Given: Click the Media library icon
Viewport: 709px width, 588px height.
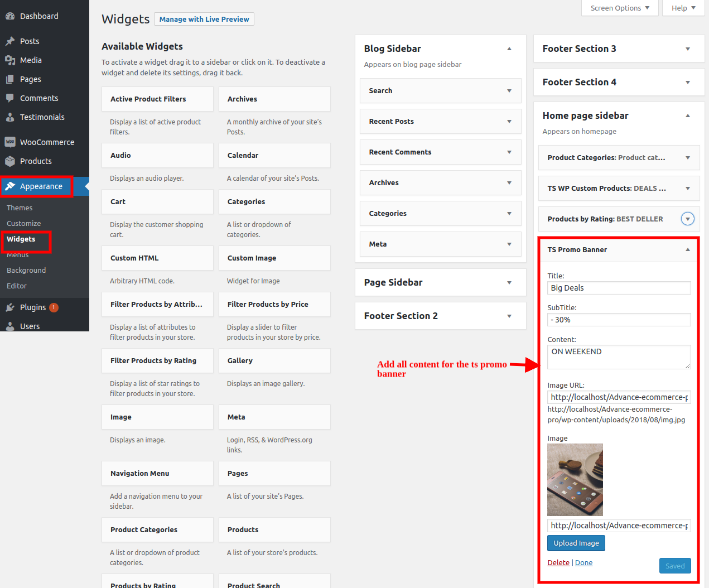Looking at the screenshot, I should tap(10, 60).
